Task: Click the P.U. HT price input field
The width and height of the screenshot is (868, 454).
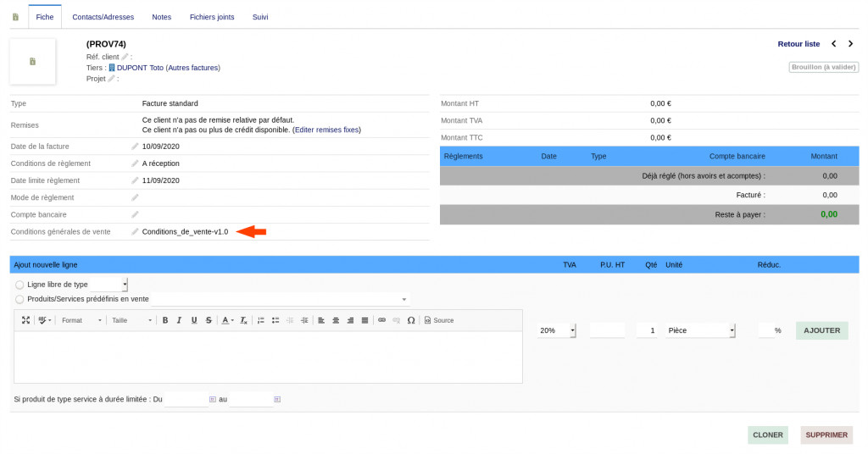Action: (607, 330)
